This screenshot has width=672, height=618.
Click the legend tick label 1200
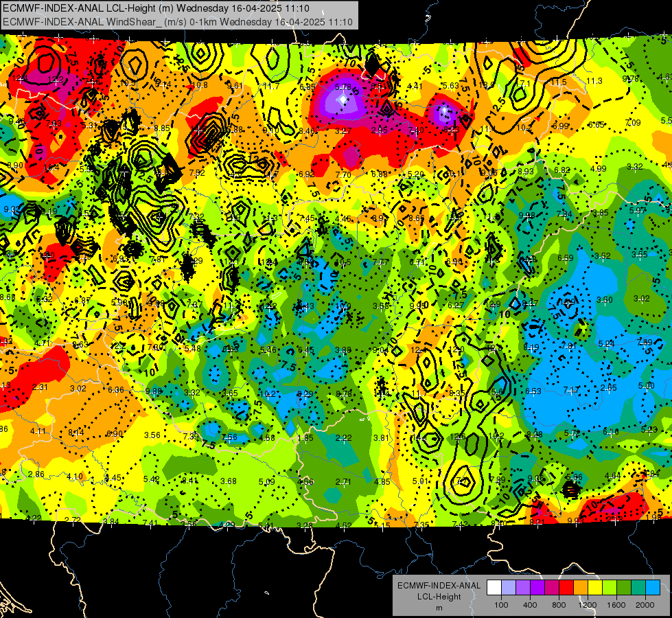pos(588,605)
